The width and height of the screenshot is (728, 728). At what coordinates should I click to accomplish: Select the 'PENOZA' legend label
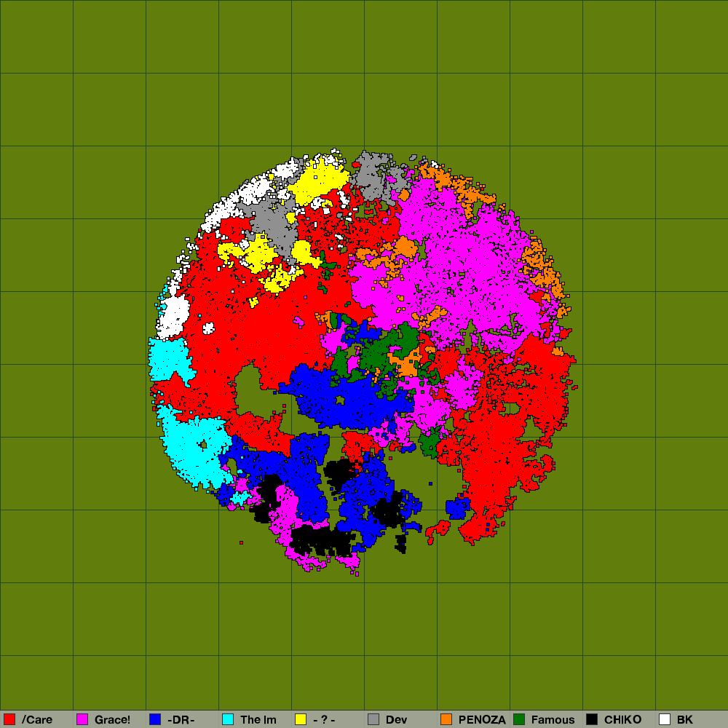tap(482, 720)
